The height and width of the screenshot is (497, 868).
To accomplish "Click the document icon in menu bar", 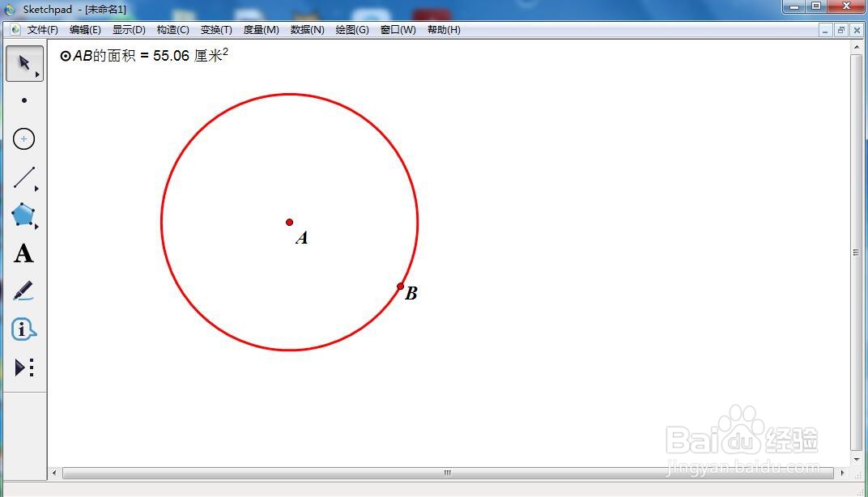I will point(15,30).
